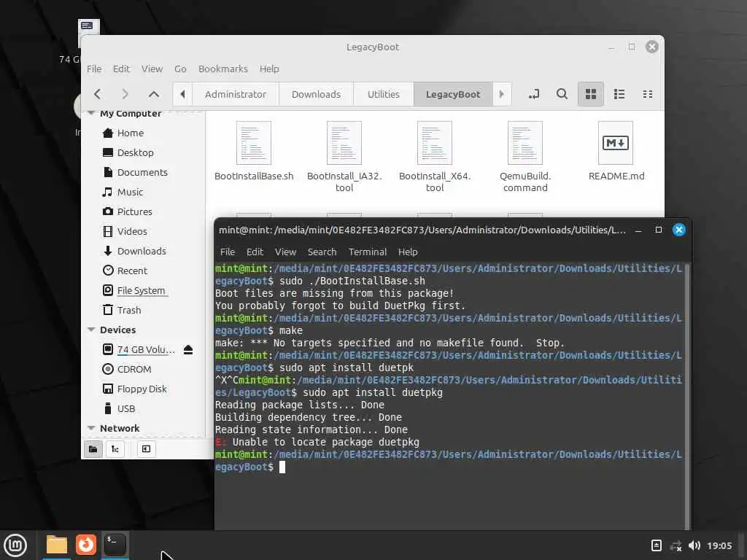Open File menu in file manager
This screenshot has height=560, width=747.
[94, 69]
